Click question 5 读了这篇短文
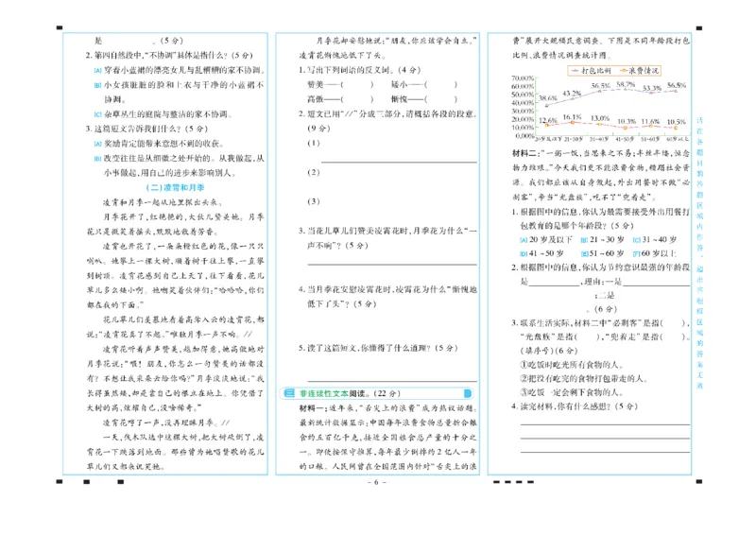This screenshot has height=535, width=756. tap(378, 348)
